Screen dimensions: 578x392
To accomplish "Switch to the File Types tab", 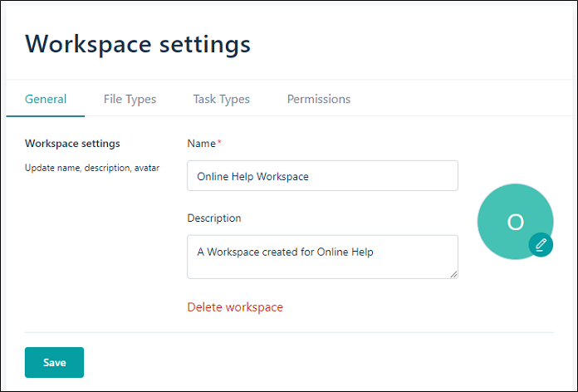I will [x=130, y=99].
